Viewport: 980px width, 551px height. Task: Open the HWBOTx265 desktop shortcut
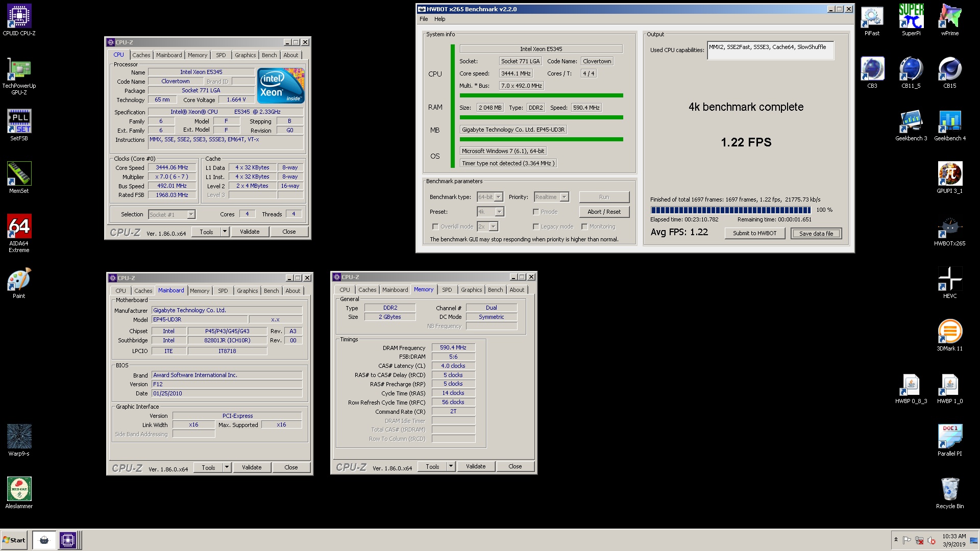(x=950, y=230)
